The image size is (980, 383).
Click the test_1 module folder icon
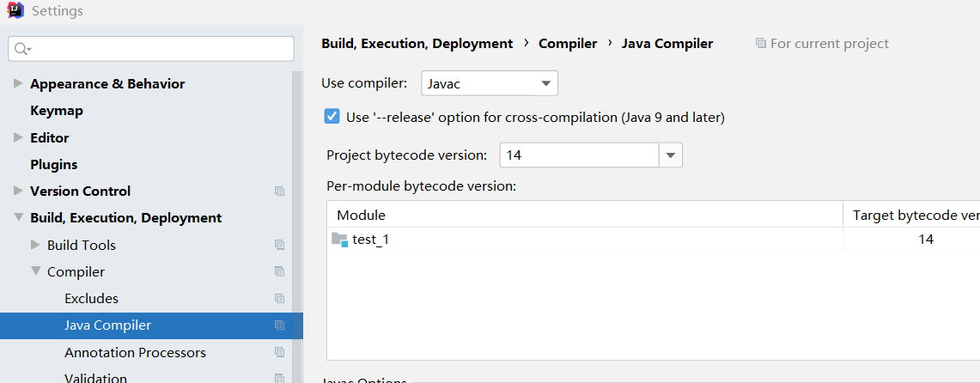[x=339, y=240]
